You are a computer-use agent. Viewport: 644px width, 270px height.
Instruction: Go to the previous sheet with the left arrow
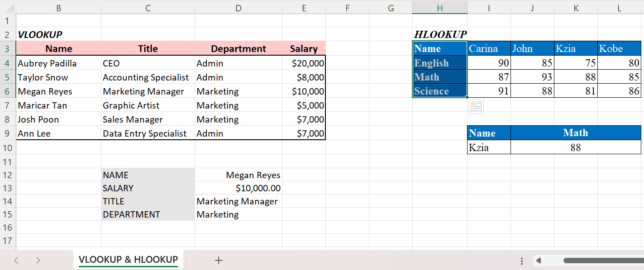click(x=16, y=260)
